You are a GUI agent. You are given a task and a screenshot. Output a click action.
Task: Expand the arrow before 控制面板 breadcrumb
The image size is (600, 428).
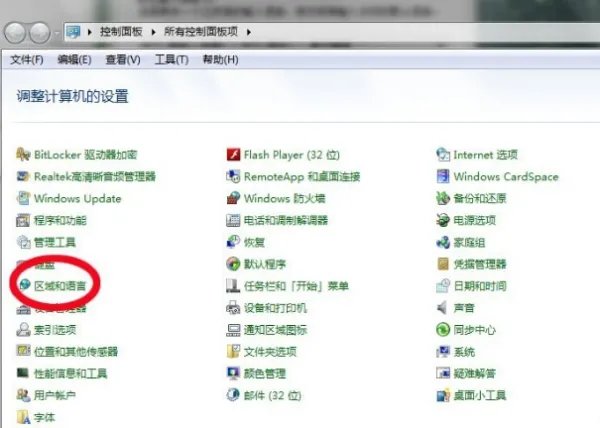(x=90, y=32)
